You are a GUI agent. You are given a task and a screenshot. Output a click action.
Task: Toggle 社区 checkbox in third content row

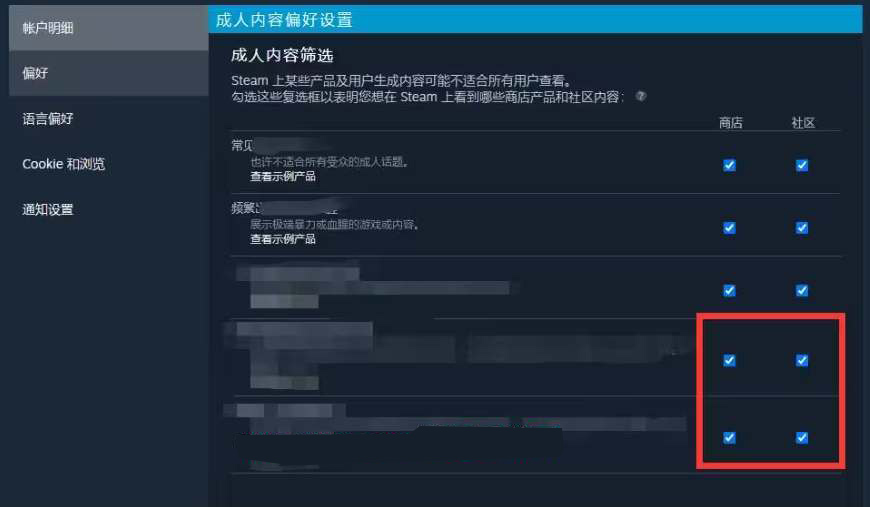pos(802,291)
